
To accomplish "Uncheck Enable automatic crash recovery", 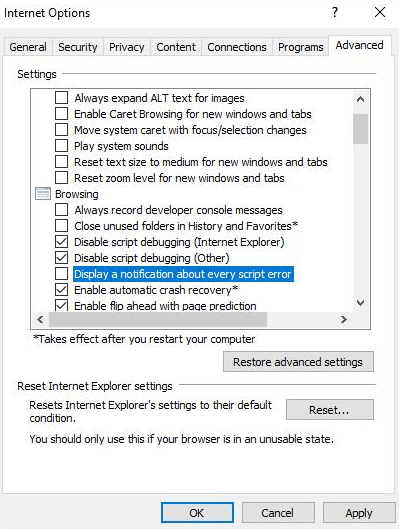I will tap(61, 290).
